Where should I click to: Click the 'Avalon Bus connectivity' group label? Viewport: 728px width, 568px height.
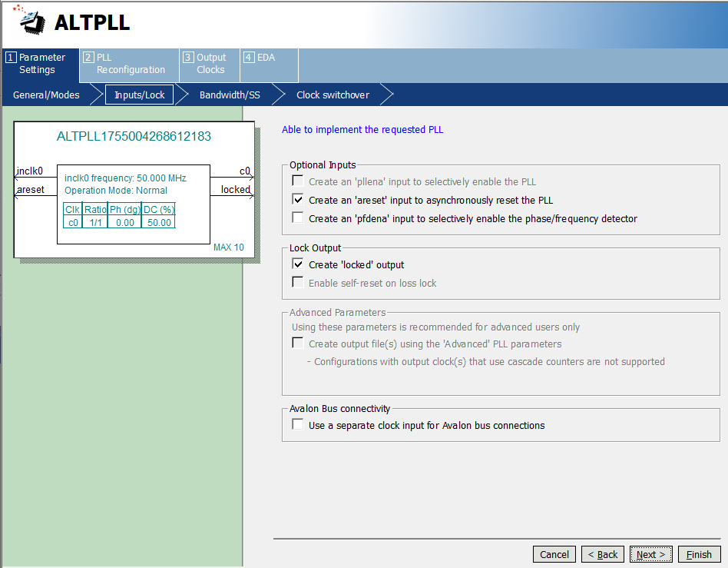[x=340, y=409]
